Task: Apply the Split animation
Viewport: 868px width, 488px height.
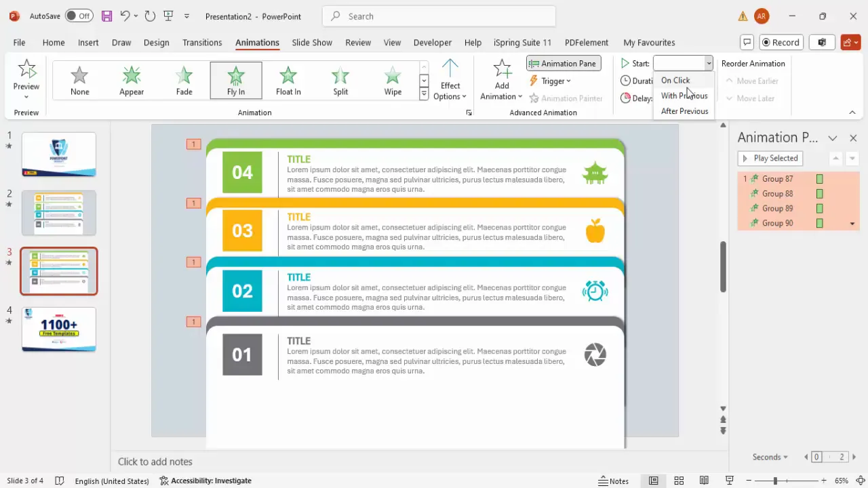Action: (x=340, y=81)
